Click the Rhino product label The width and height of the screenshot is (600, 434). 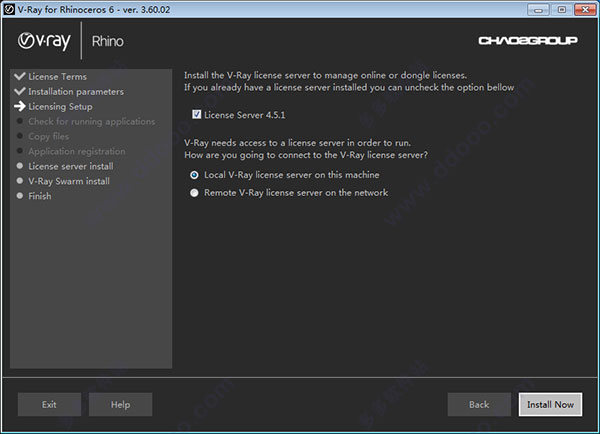tap(108, 41)
